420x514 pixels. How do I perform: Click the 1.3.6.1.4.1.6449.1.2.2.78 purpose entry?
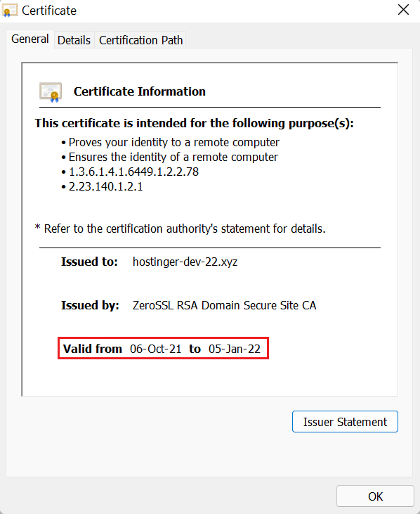point(133,172)
